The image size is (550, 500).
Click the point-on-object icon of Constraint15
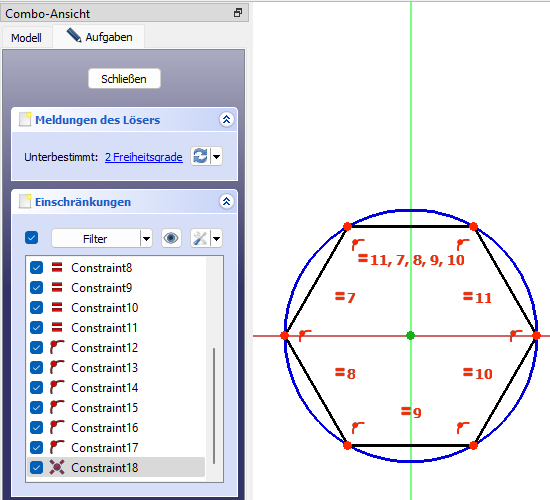[x=57, y=407]
